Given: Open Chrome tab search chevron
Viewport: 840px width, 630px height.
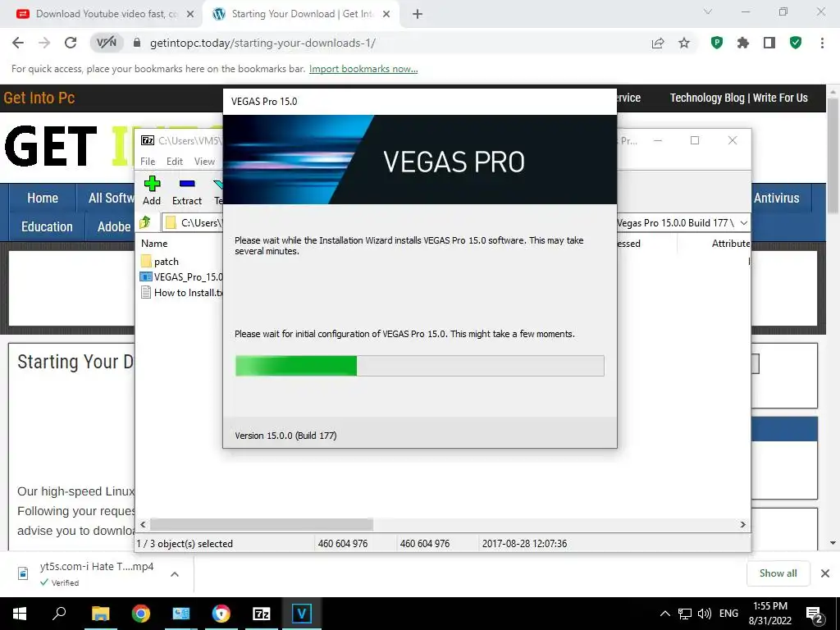Looking at the screenshot, I should tap(708, 11).
